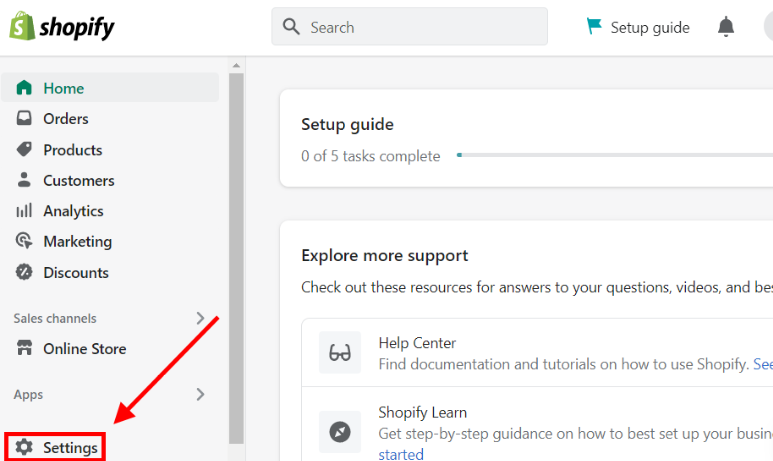Viewport: 773px width, 461px height.
Task: Open Discounts page
Action: pos(76,273)
